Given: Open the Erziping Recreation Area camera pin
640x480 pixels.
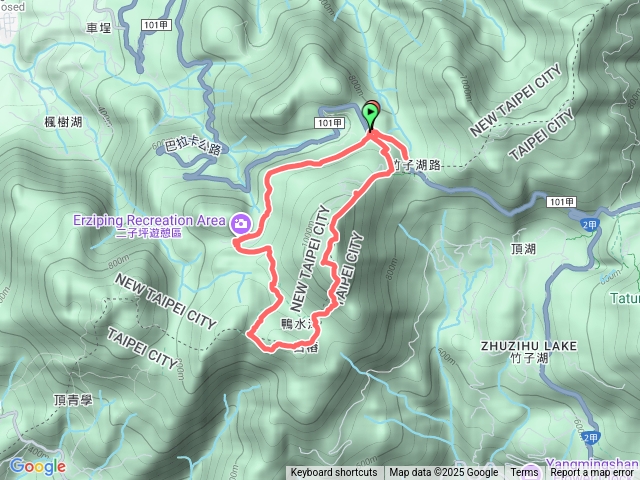Looking at the screenshot, I should point(240,224).
